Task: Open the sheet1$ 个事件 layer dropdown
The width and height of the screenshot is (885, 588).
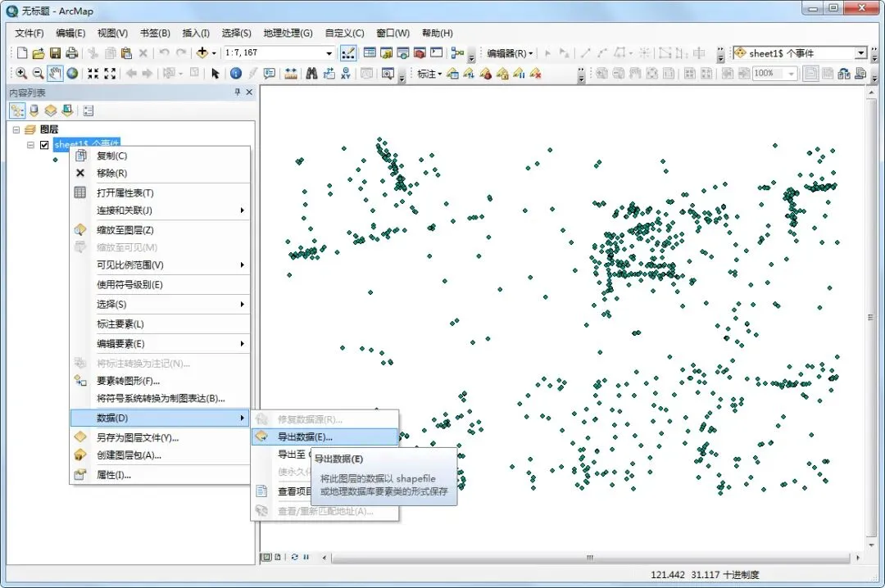Action: (x=861, y=53)
